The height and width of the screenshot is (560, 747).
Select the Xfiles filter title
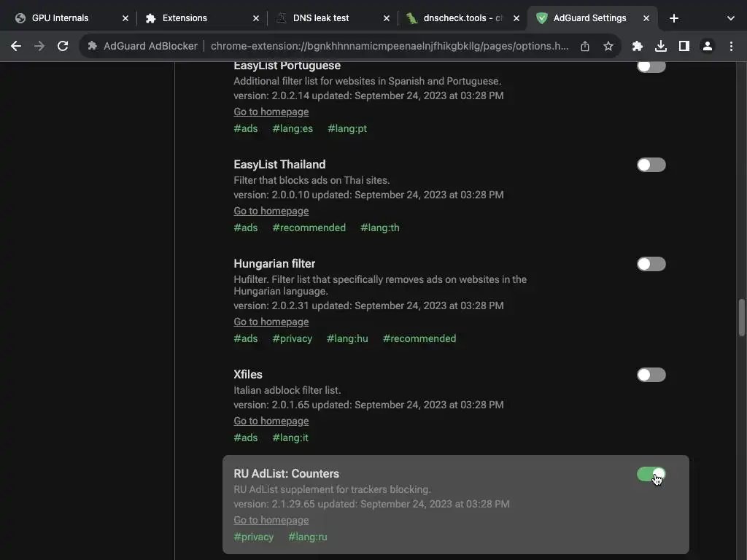[x=248, y=374]
